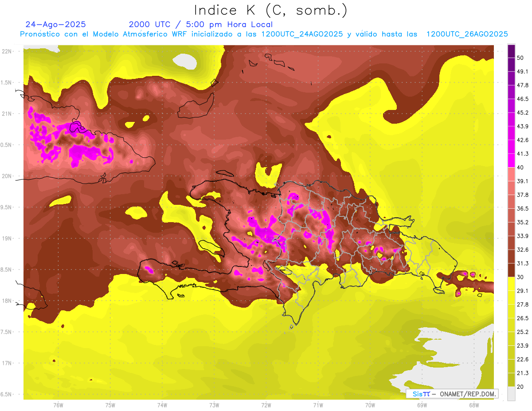Click the salmon color bar segment between 39.1 and 40

click(511, 173)
